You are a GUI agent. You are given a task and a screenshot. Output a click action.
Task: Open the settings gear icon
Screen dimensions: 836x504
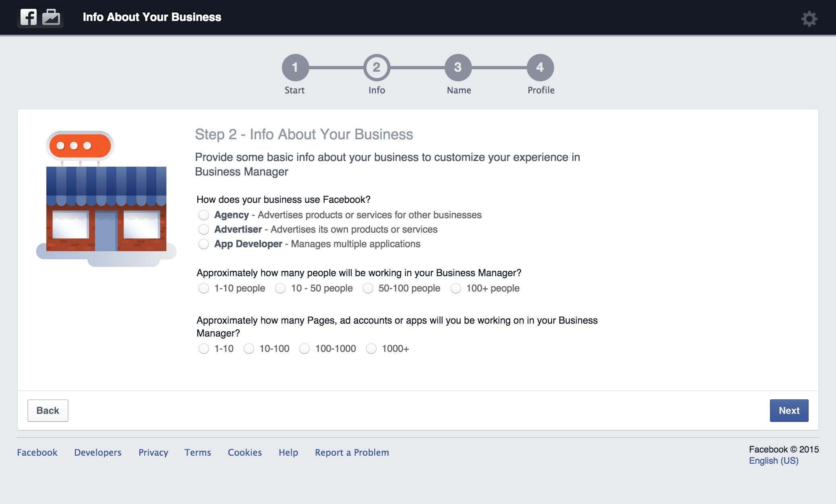click(x=809, y=19)
